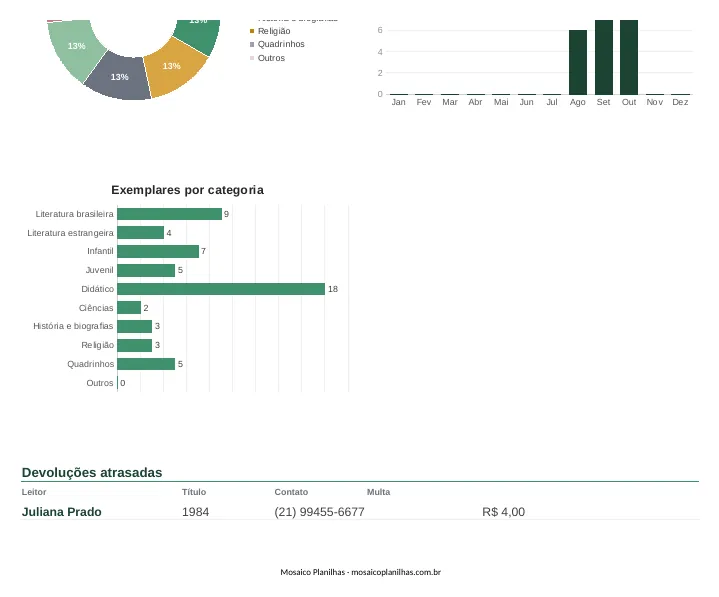Click the gold 13% donut slice
719x597 pixels.
175,67
